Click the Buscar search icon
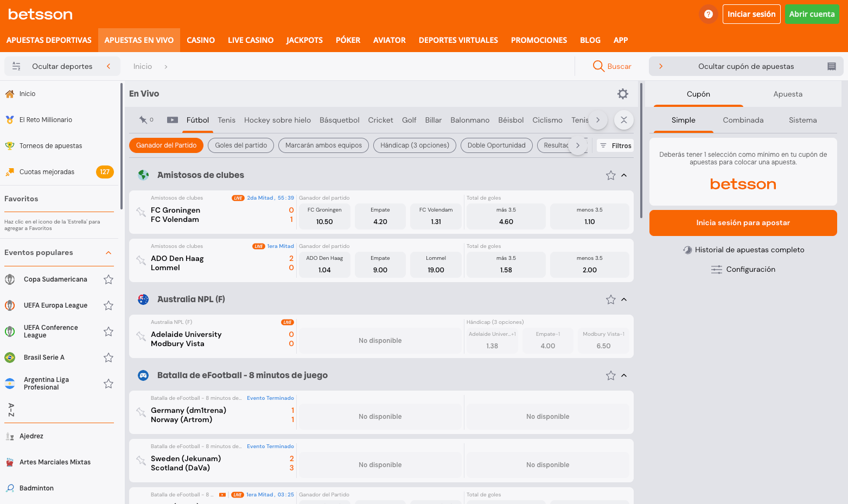 point(598,66)
